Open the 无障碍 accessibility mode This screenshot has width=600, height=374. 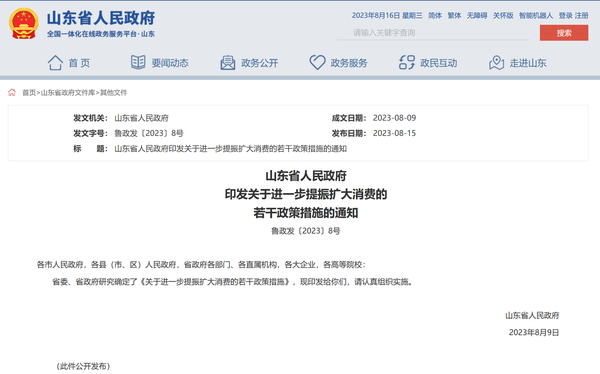(x=477, y=16)
